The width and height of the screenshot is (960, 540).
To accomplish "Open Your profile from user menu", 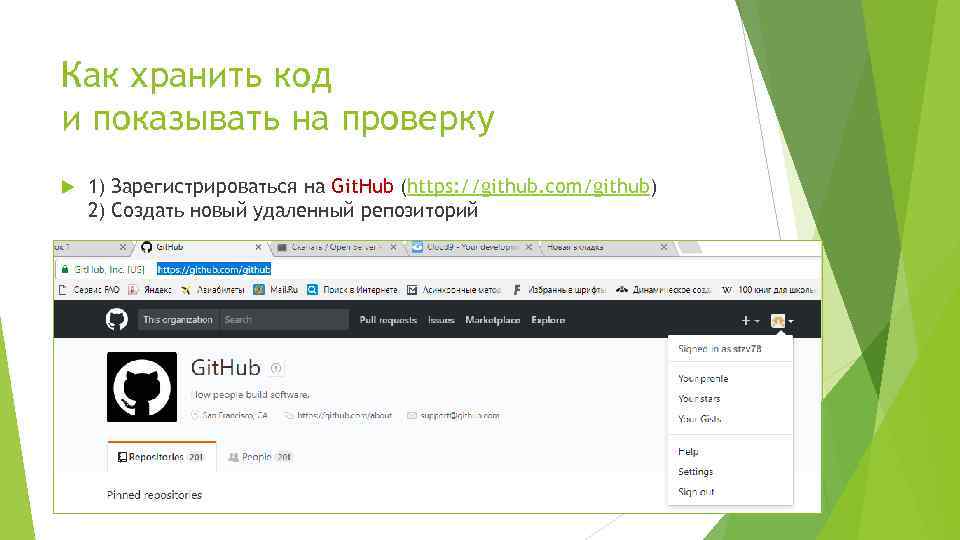I will click(703, 378).
